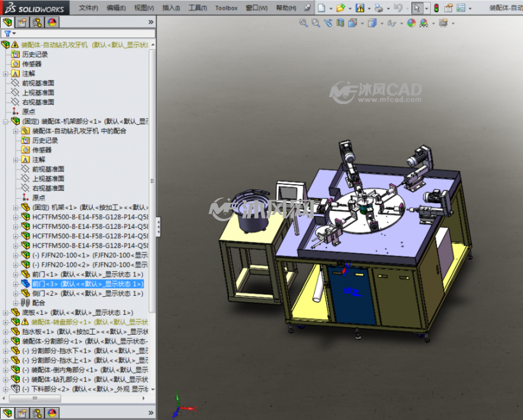Viewport: 523px width, 420px height.
Task: Expand the 侧门<2> tree node
Action: [16, 294]
